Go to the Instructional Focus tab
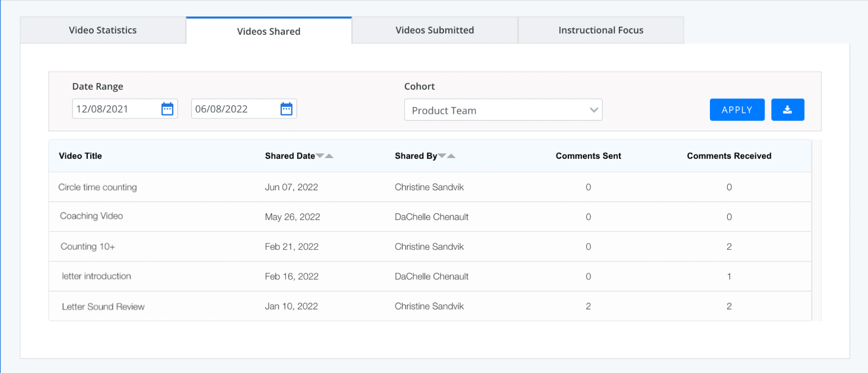 tap(601, 30)
